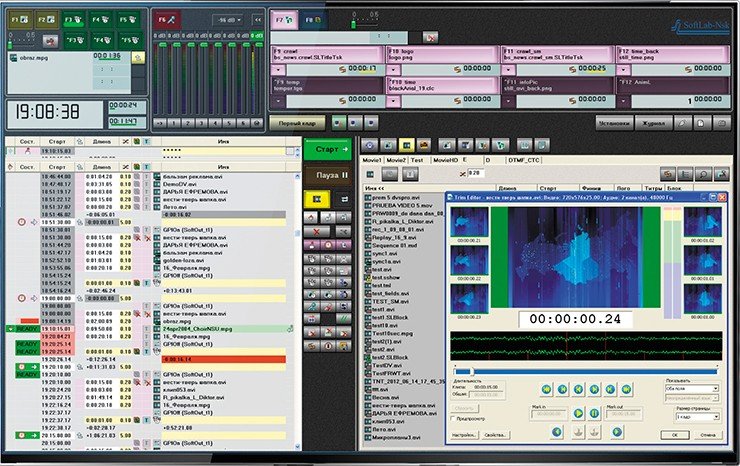Click Trim Editor position slider handle
The width and height of the screenshot is (740, 466).
point(470,372)
